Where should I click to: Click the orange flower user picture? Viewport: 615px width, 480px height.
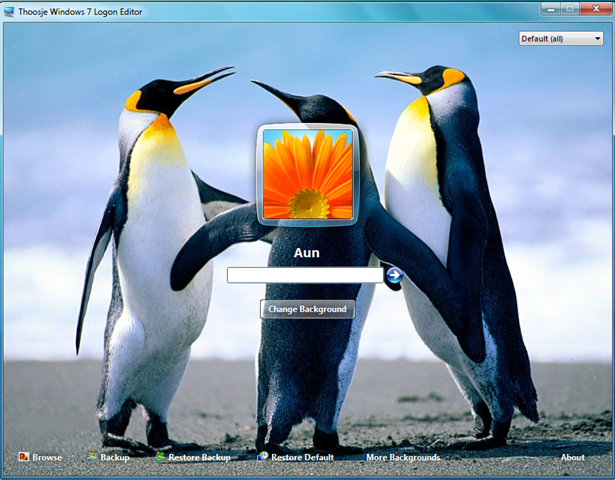tap(308, 175)
